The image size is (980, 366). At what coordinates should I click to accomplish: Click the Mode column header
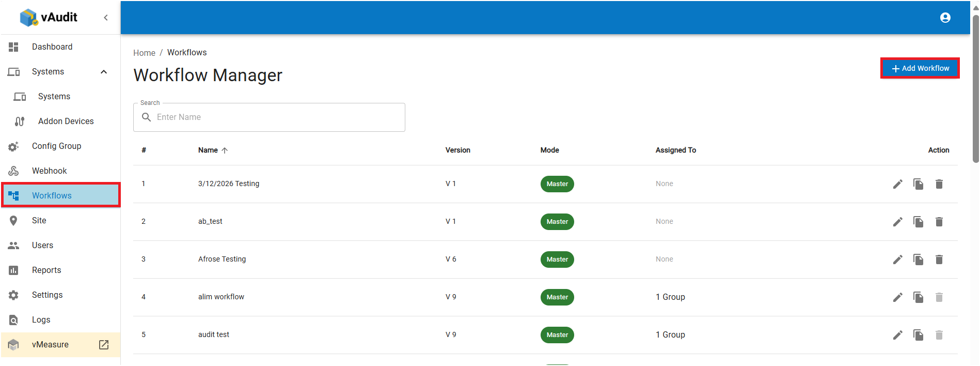pos(550,150)
